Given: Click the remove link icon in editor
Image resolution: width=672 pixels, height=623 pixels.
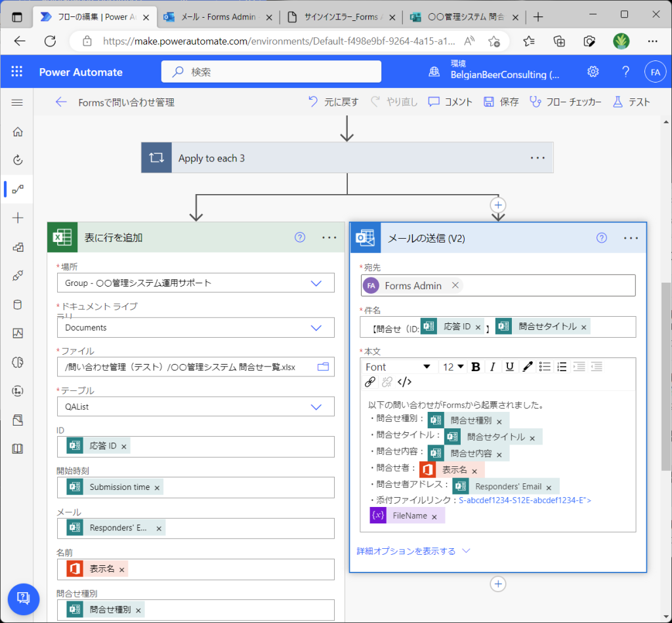Looking at the screenshot, I should [x=387, y=382].
